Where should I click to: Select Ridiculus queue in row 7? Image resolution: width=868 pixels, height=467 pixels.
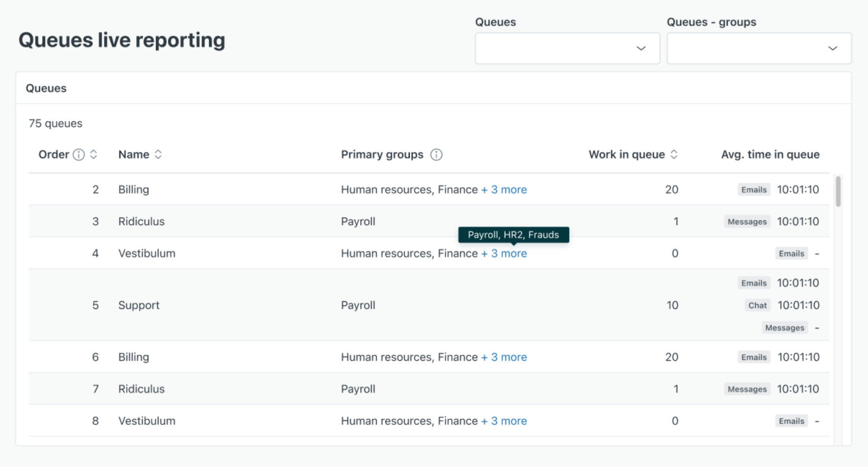coord(141,389)
